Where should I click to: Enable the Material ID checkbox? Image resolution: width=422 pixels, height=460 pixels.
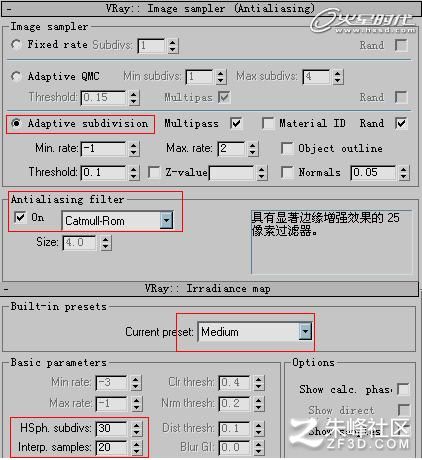(x=268, y=123)
